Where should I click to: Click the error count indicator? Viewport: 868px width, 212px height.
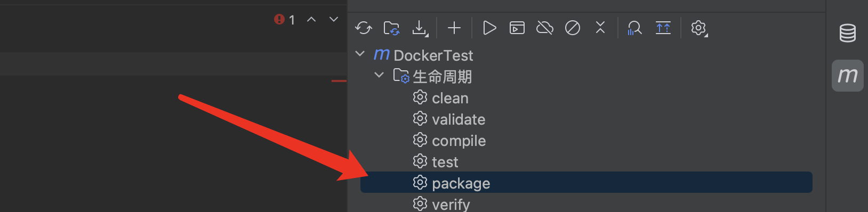285,20
